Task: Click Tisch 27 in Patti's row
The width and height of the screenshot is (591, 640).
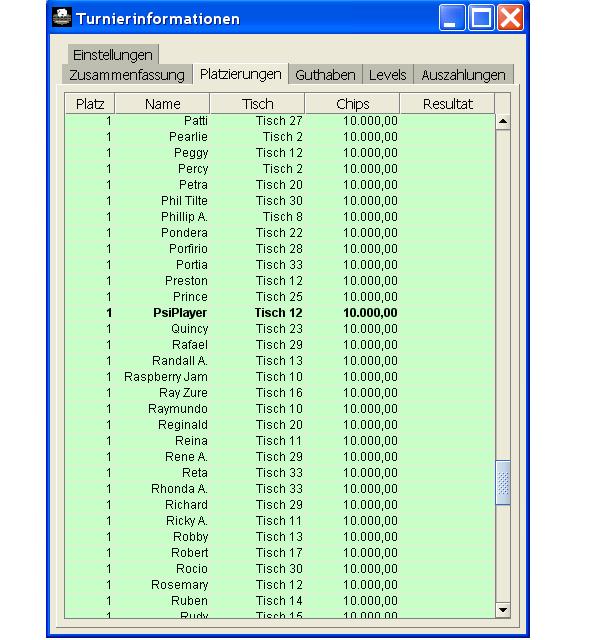Action: tap(279, 121)
